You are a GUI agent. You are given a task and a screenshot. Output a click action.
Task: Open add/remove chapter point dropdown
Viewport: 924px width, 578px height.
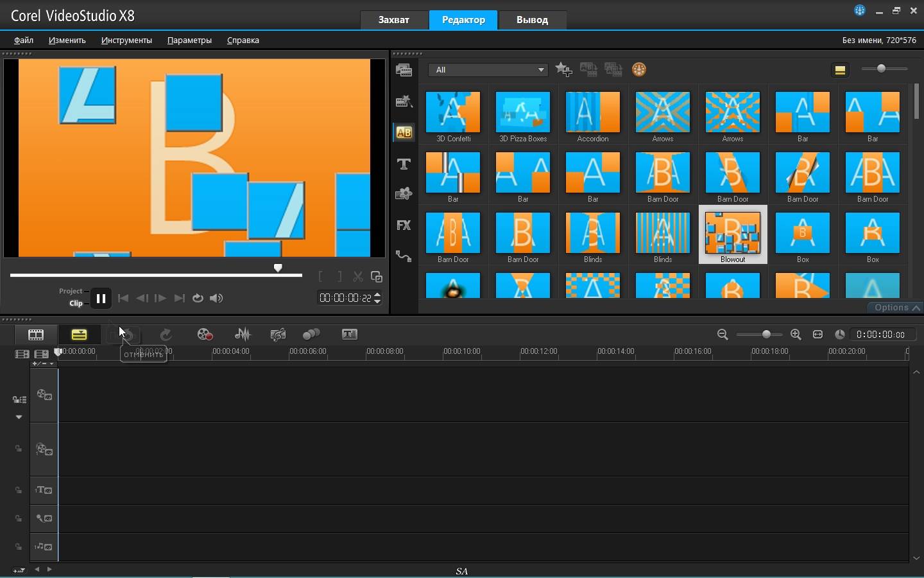click(43, 363)
